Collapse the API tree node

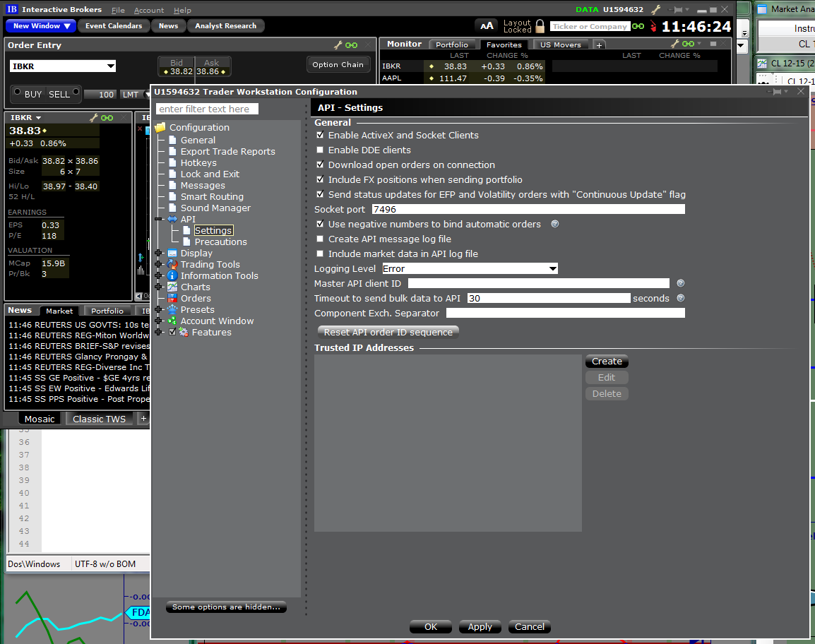pyautogui.click(x=158, y=220)
